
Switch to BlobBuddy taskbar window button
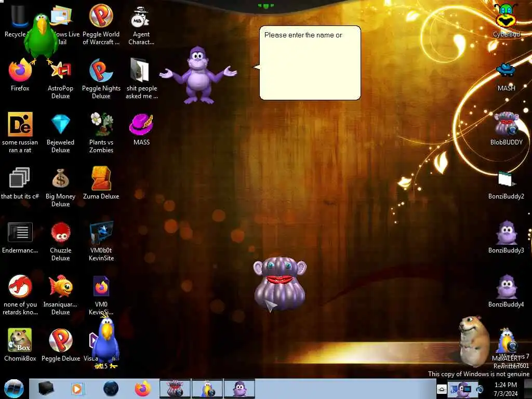pos(175,389)
